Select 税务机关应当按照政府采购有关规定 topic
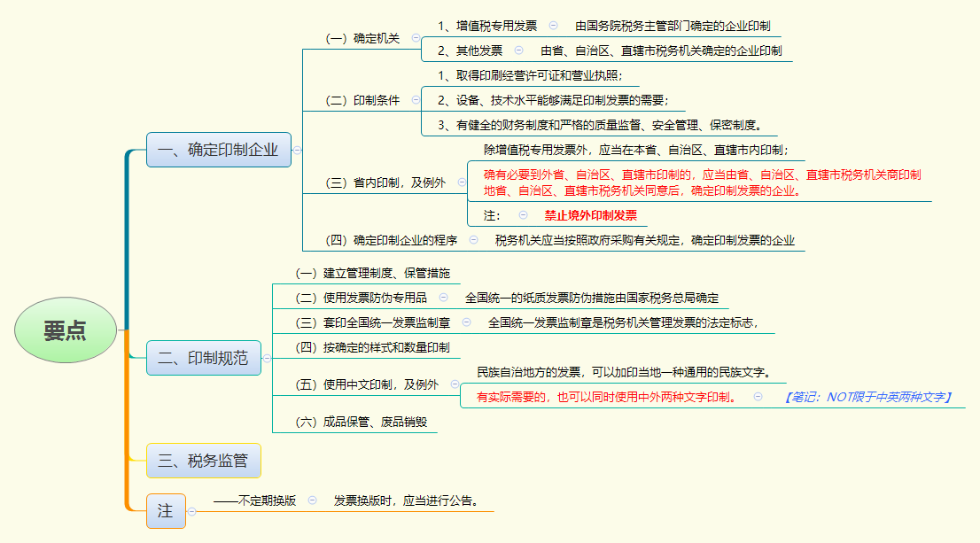The height and width of the screenshot is (543, 980). tap(645, 240)
